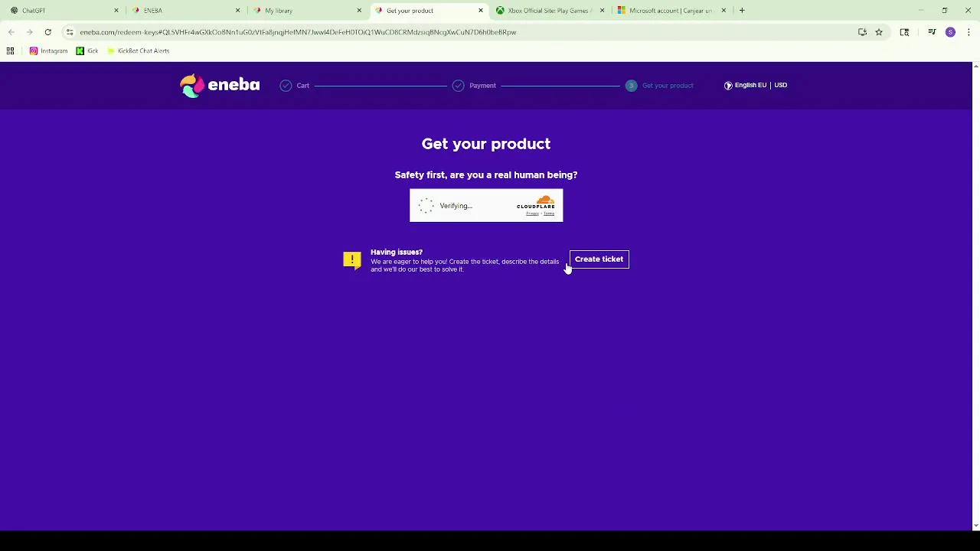The image size is (980, 551).
Task: Open the browser extensions icon
Action: (x=904, y=32)
